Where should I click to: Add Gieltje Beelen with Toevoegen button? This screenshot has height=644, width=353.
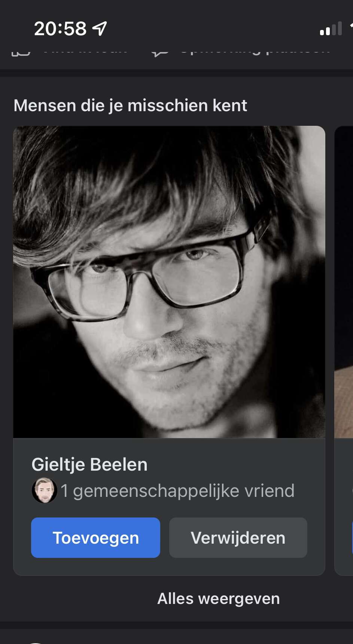click(x=95, y=538)
